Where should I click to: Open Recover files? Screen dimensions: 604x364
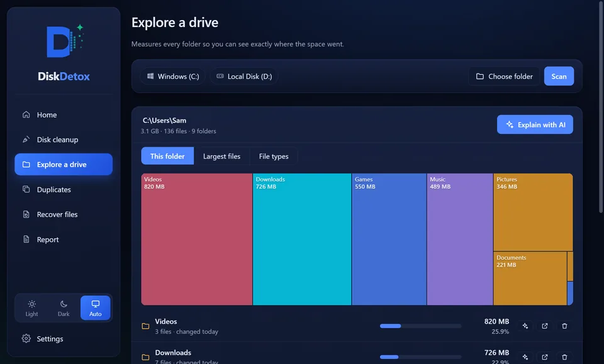click(x=64, y=214)
